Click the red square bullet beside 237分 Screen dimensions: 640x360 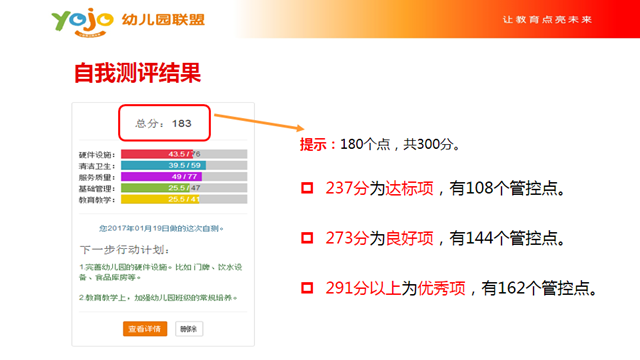pos(307,188)
